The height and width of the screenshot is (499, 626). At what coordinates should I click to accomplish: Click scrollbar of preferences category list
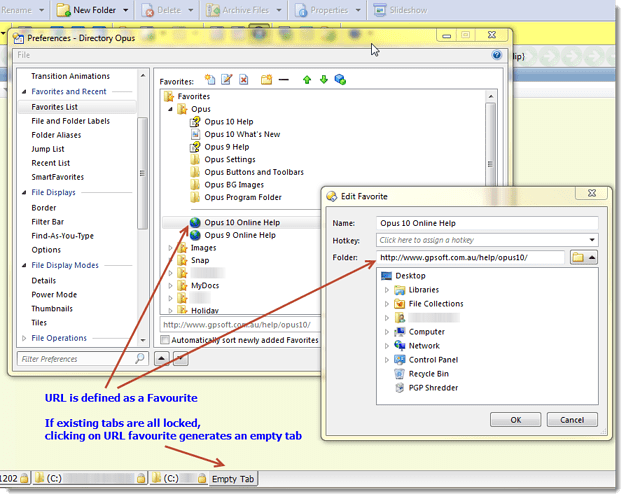click(x=142, y=173)
